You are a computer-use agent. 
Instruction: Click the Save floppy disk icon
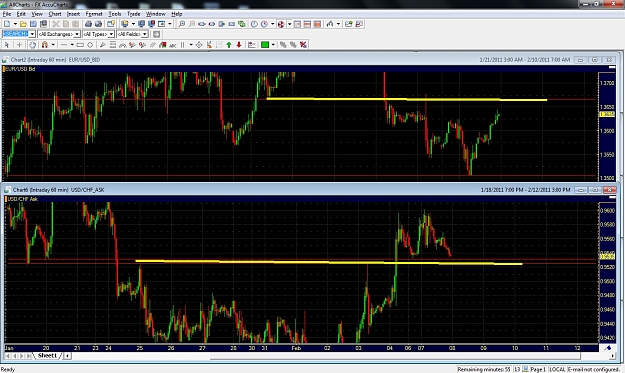(33, 24)
